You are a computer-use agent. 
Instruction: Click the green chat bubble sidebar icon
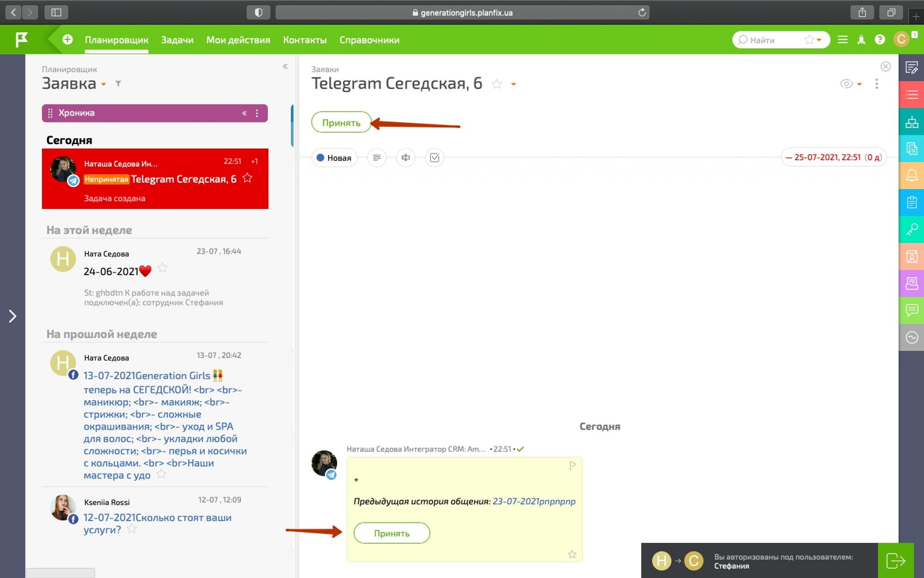tap(912, 310)
